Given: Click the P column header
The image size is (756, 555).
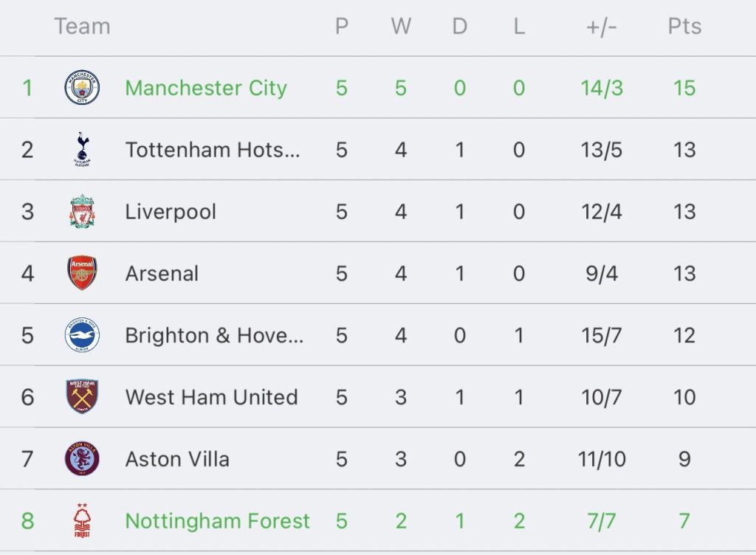Looking at the screenshot, I should click(341, 27).
